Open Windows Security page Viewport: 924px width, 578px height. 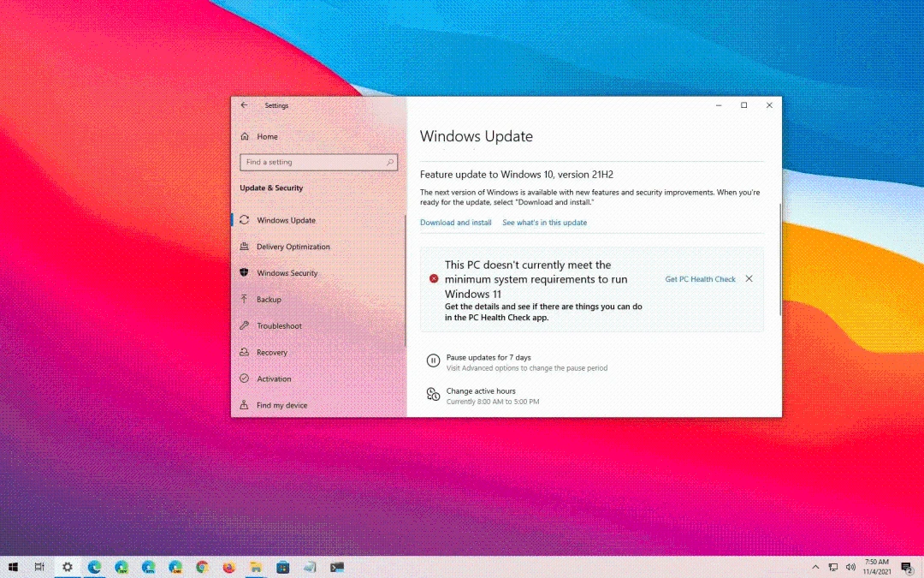pyautogui.click(x=287, y=273)
